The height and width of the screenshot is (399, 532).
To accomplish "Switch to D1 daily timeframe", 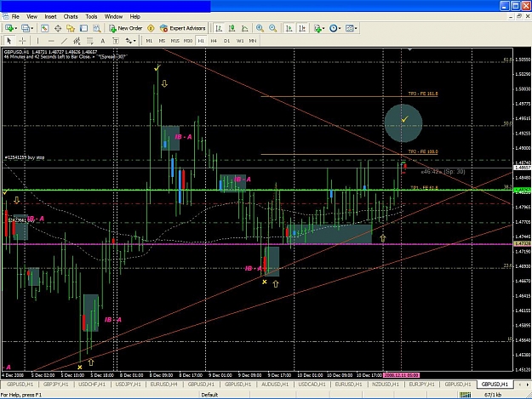I will [226, 41].
